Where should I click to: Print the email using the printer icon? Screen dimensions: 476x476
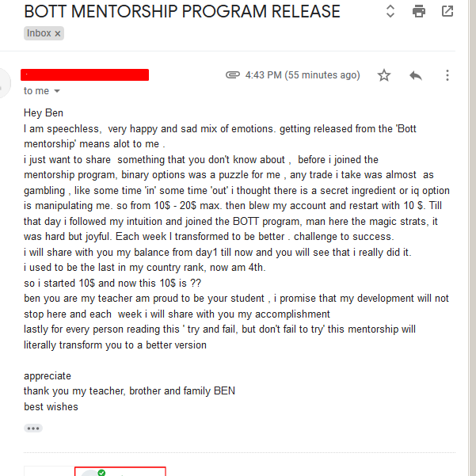tap(418, 12)
